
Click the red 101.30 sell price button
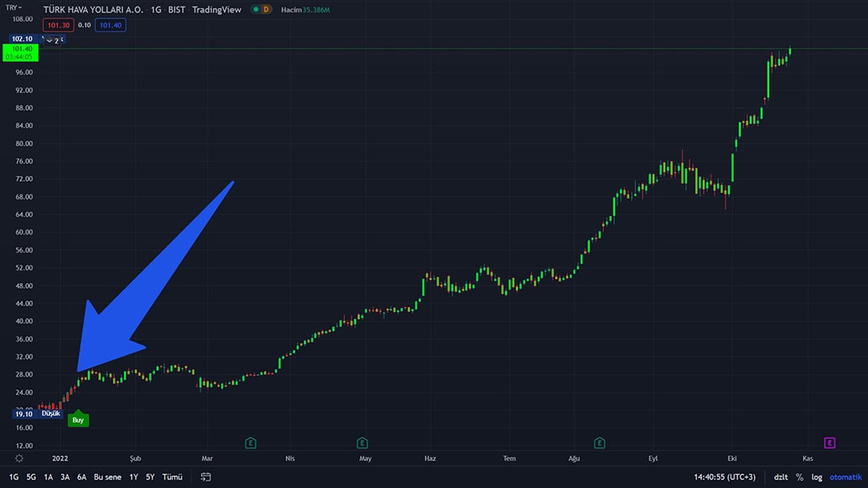pos(58,25)
